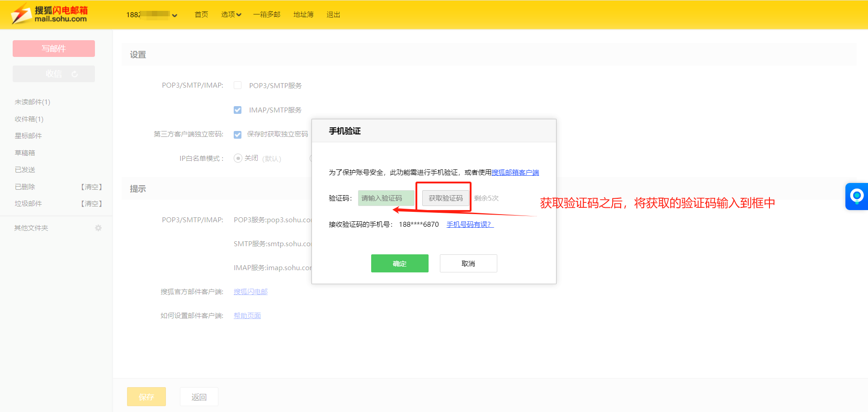Click the 收信 receive mail button
The image size is (868, 412).
54,74
